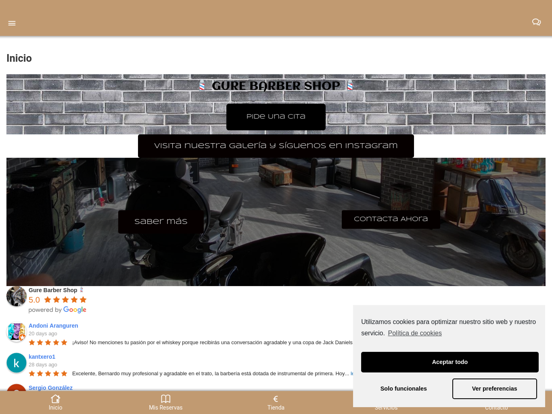
Task: Open kantxero1 reviewer profile link
Action: (42, 357)
